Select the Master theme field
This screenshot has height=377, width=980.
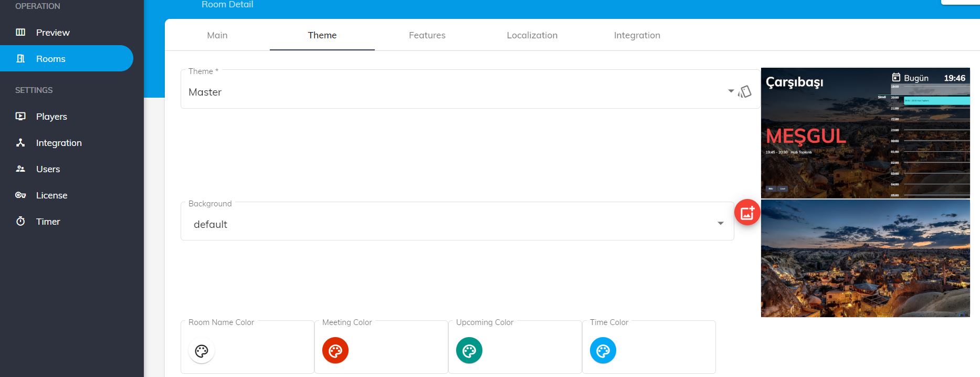click(x=451, y=92)
